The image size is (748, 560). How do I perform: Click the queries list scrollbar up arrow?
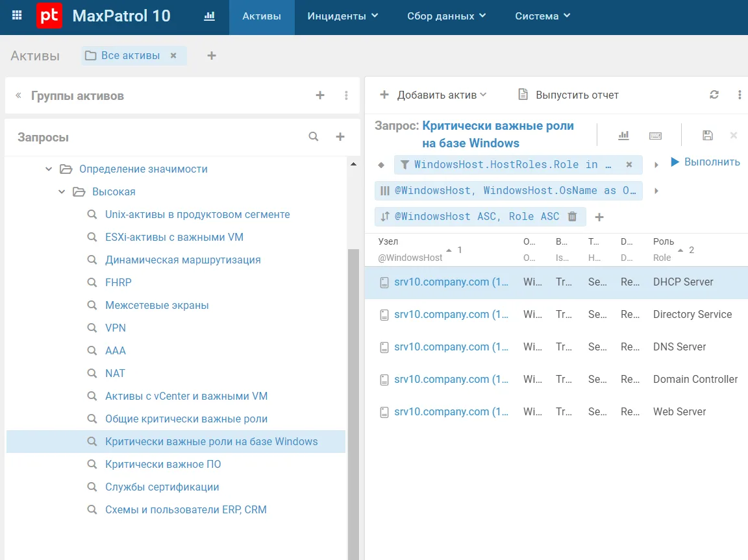[x=353, y=164]
